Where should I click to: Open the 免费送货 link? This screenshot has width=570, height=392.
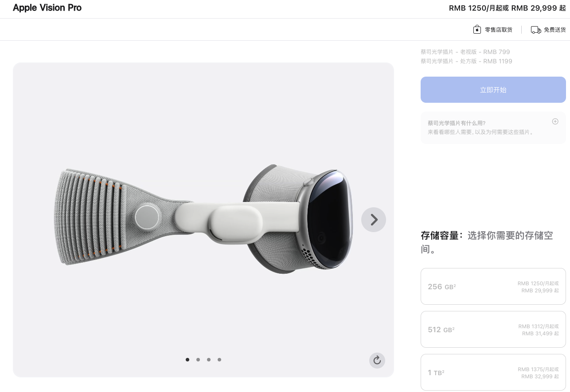coord(554,30)
